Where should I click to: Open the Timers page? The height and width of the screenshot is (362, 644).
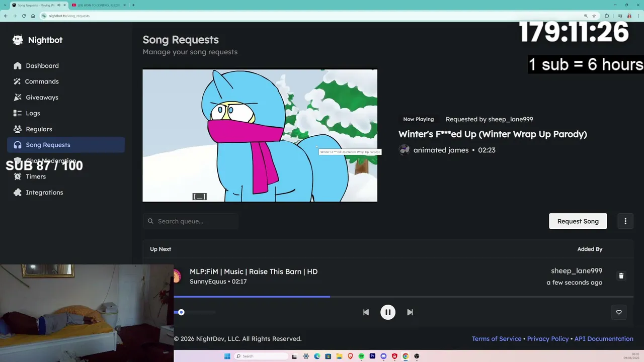point(66,176)
